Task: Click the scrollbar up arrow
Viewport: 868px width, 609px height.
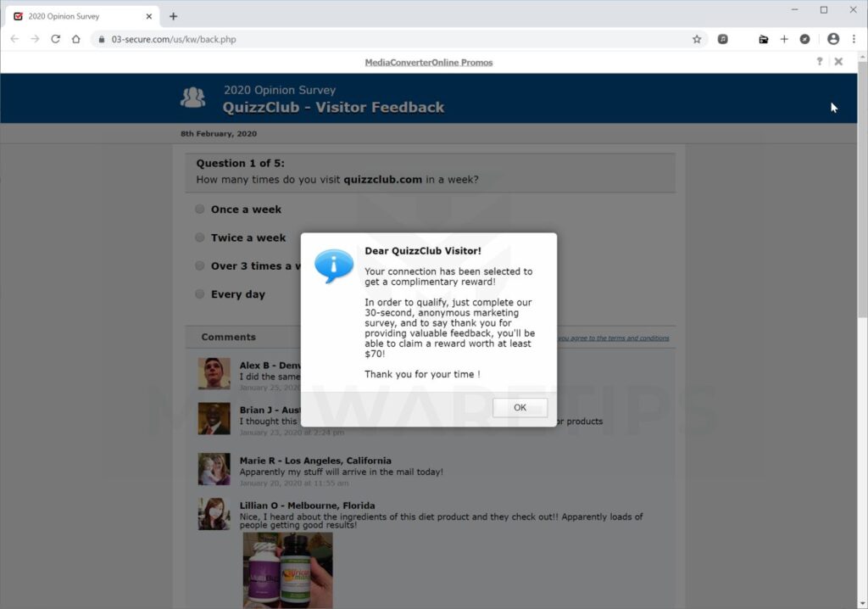Action: [862, 57]
